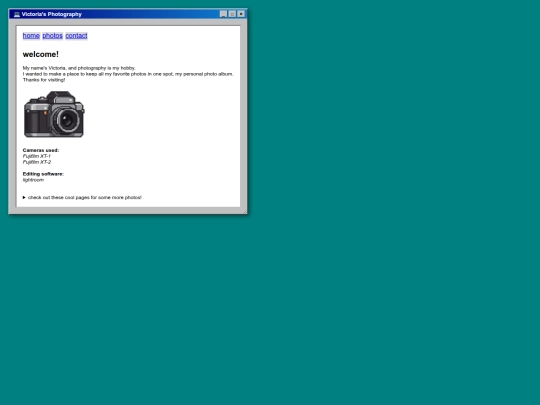Viewport: 540px width, 405px height.
Task: Close the Victoria's Photography window
Action: (x=241, y=14)
